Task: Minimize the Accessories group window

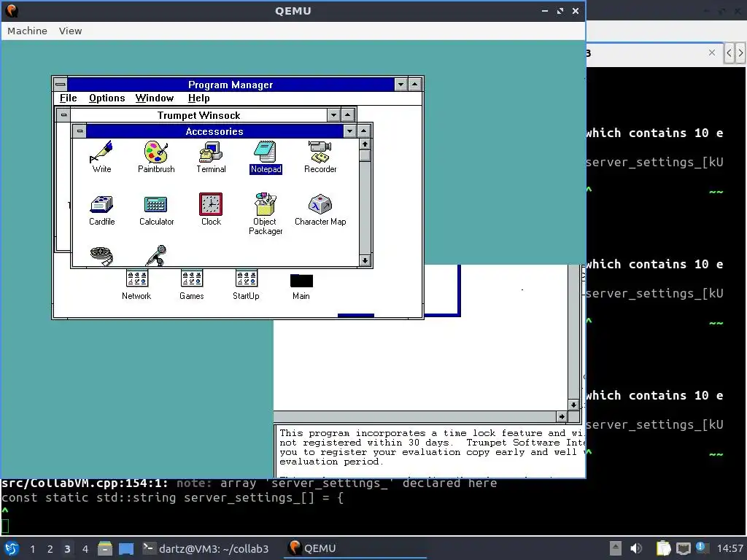Action: point(349,131)
